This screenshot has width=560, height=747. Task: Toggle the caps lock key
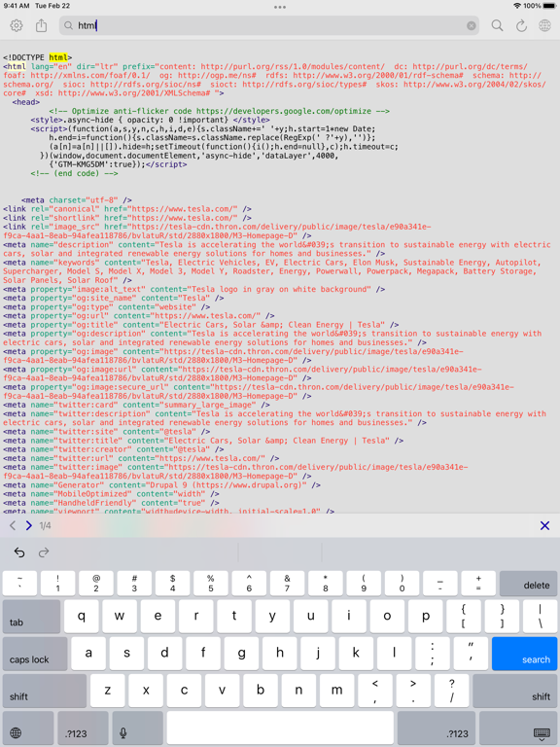tap(35, 654)
